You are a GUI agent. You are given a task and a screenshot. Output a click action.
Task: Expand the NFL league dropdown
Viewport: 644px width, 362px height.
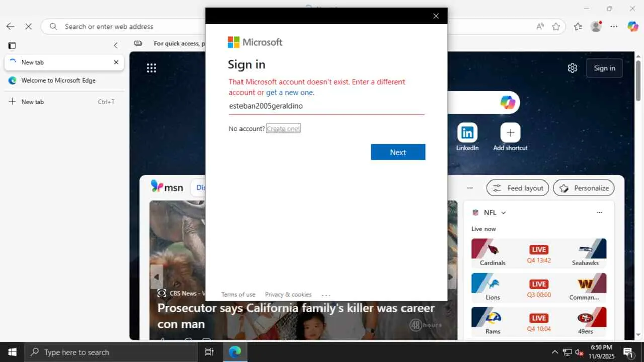503,213
